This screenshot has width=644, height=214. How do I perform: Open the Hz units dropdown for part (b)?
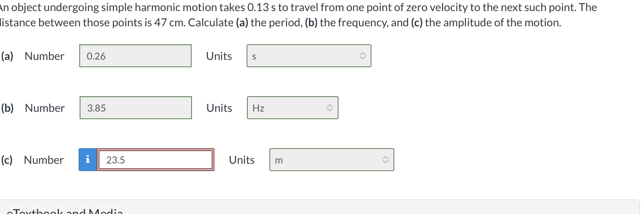point(292,108)
